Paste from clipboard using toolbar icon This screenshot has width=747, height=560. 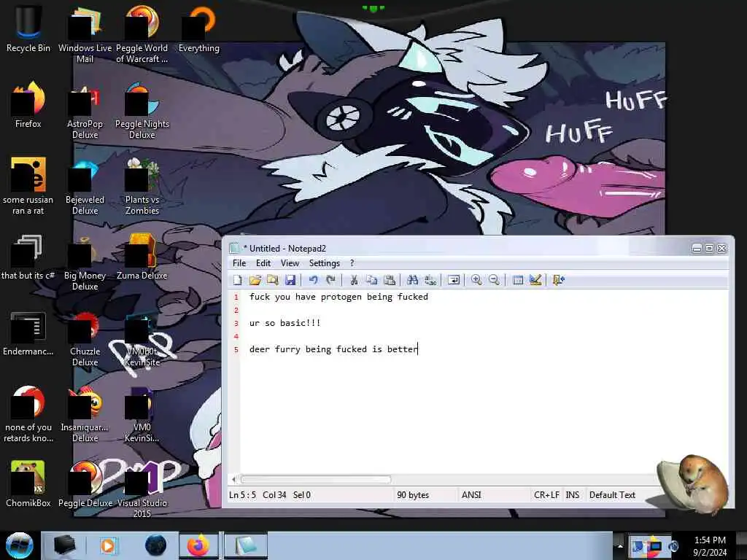[x=390, y=280]
